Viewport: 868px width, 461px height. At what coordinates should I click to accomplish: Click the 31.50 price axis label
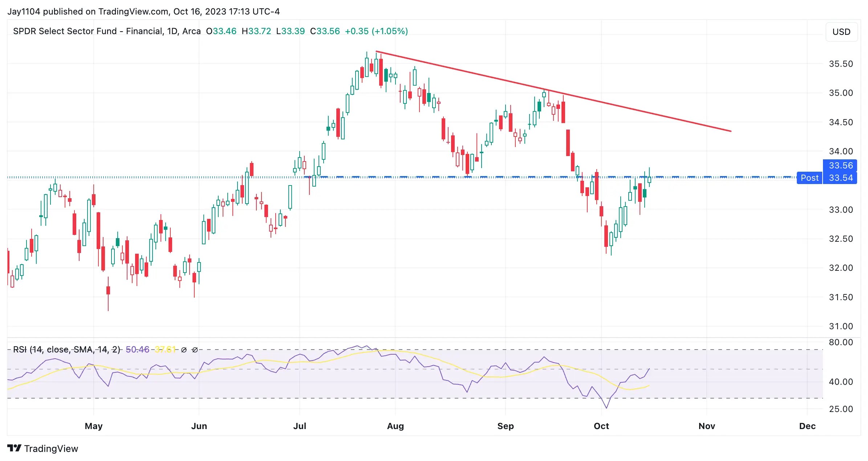841,297
